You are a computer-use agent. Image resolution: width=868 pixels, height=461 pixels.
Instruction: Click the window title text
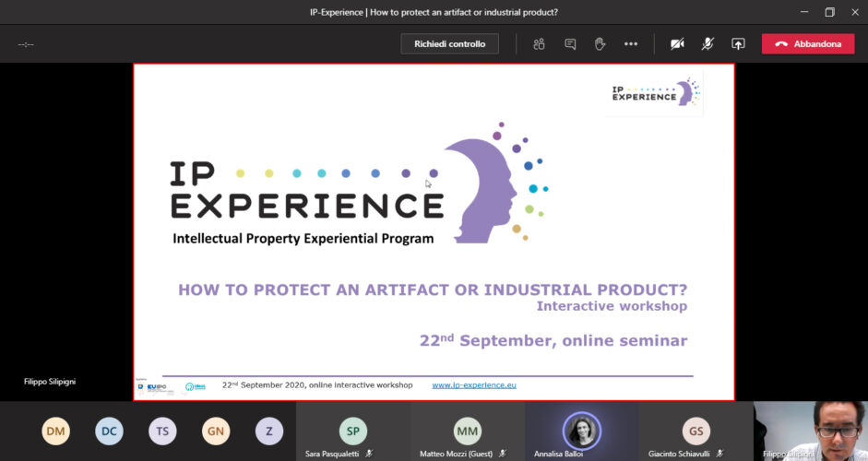(x=434, y=12)
